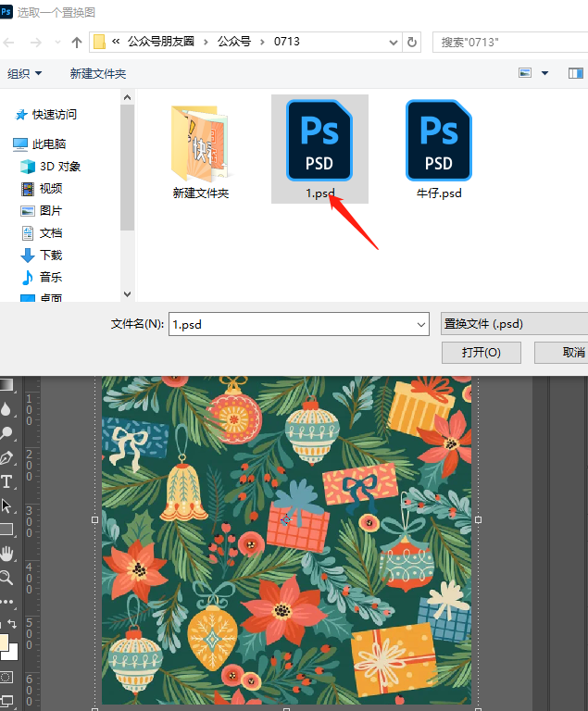588x711 pixels.
Task: Refresh the 0713 folder view
Action: click(x=411, y=43)
